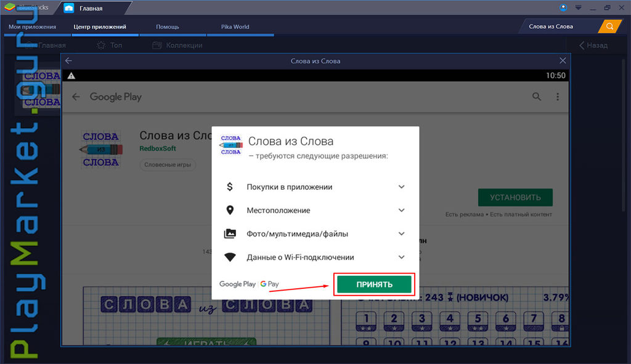631x364 pixels.
Task: Open the RedboxSoft developer link
Action: click(157, 148)
